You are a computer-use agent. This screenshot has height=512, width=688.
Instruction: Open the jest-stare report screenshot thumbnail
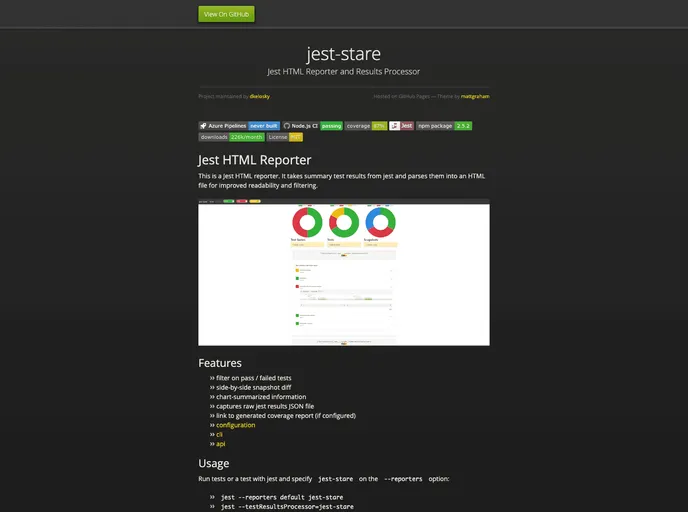(x=344, y=272)
